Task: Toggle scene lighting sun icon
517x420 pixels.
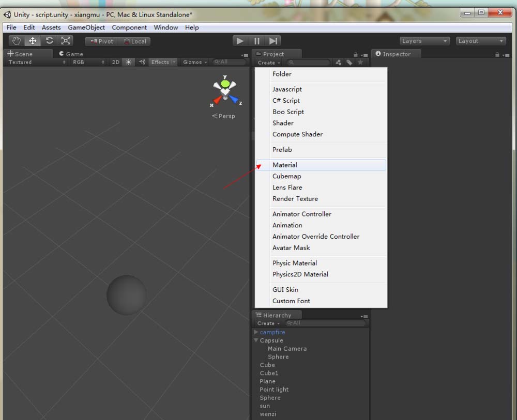Action: tap(129, 63)
